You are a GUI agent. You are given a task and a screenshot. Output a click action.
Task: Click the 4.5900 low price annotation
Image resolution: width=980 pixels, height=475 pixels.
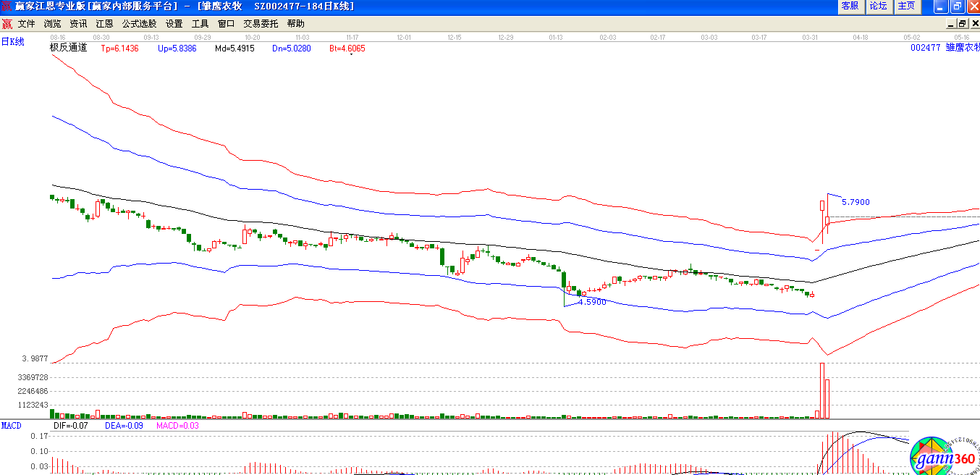(592, 302)
